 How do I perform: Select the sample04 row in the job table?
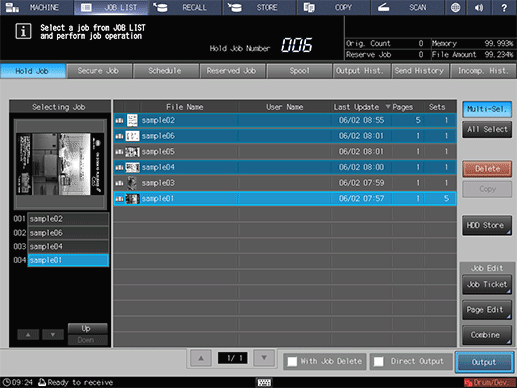click(285, 167)
